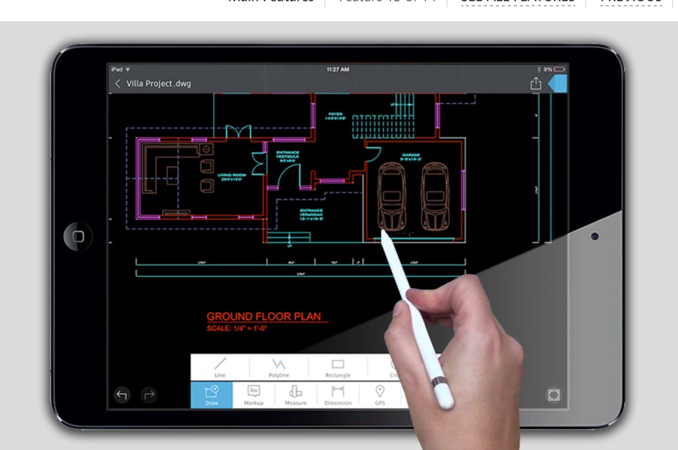This screenshot has height=450, width=678.
Task: Open the Measure tool
Action: 296,395
